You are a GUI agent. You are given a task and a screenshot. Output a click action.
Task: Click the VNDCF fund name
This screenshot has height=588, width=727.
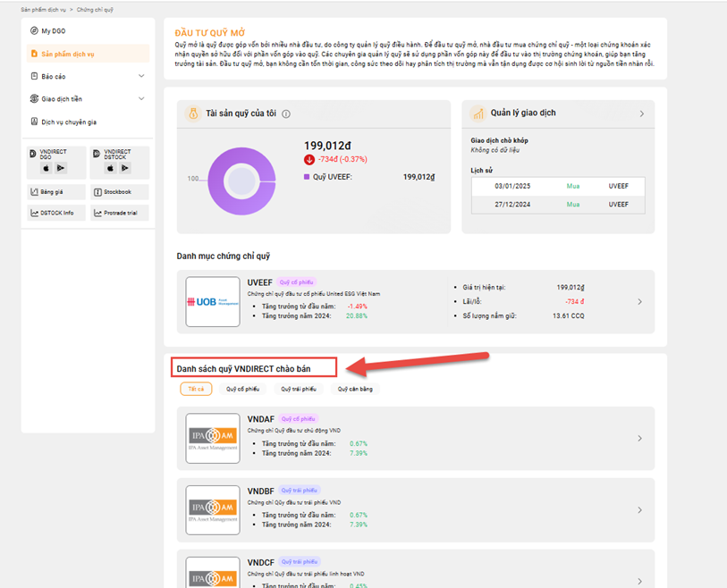261,562
